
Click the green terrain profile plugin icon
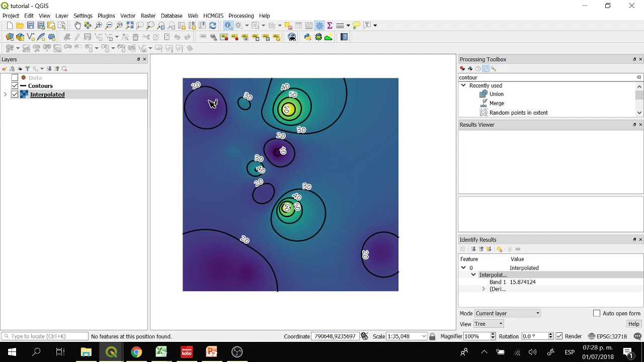pyautogui.click(x=329, y=37)
